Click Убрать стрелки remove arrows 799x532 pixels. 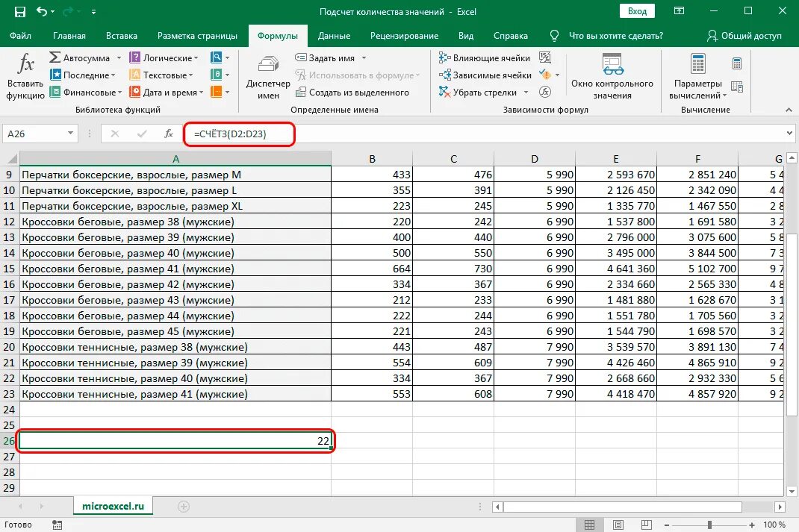(478, 92)
